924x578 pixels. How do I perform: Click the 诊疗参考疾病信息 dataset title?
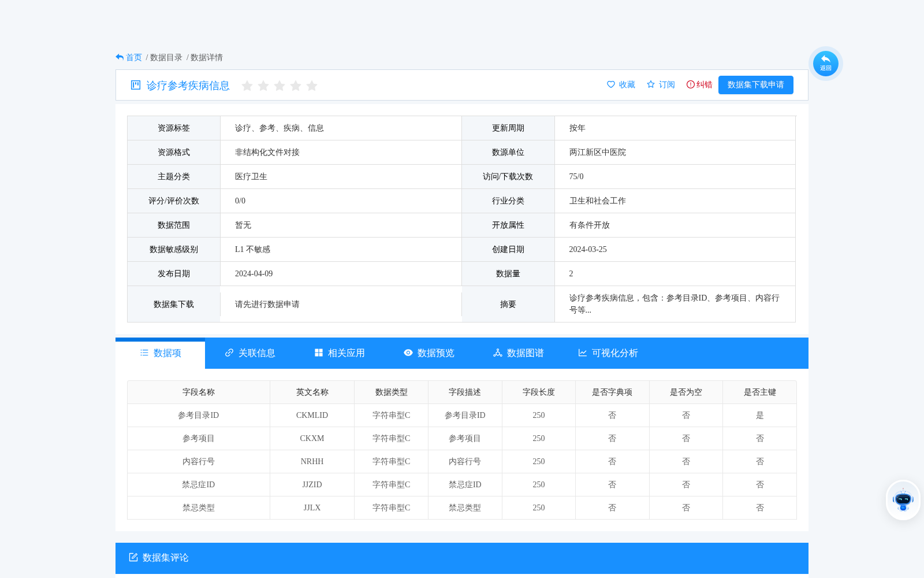click(x=188, y=86)
